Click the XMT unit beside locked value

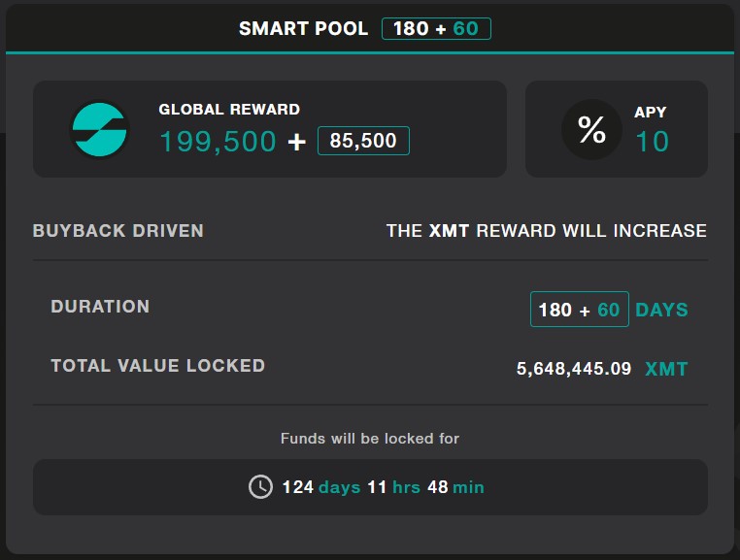[x=666, y=369]
